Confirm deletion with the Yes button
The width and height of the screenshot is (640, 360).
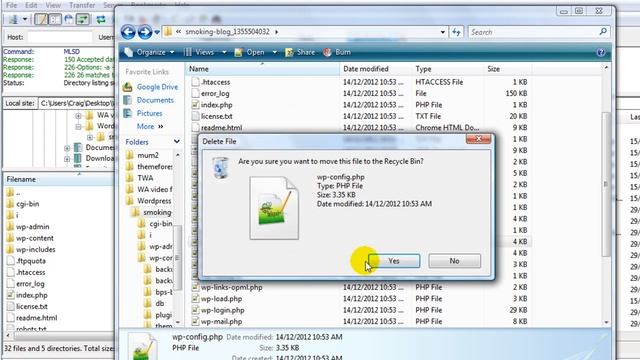click(394, 261)
